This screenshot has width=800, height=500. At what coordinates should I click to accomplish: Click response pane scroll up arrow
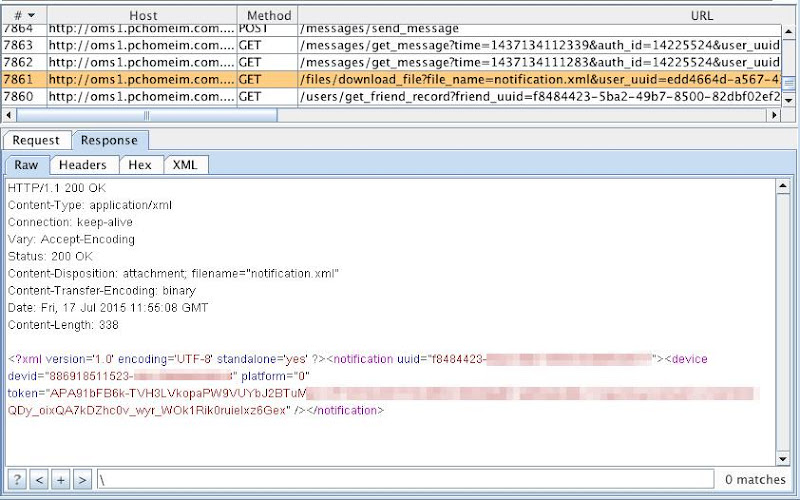click(x=783, y=186)
